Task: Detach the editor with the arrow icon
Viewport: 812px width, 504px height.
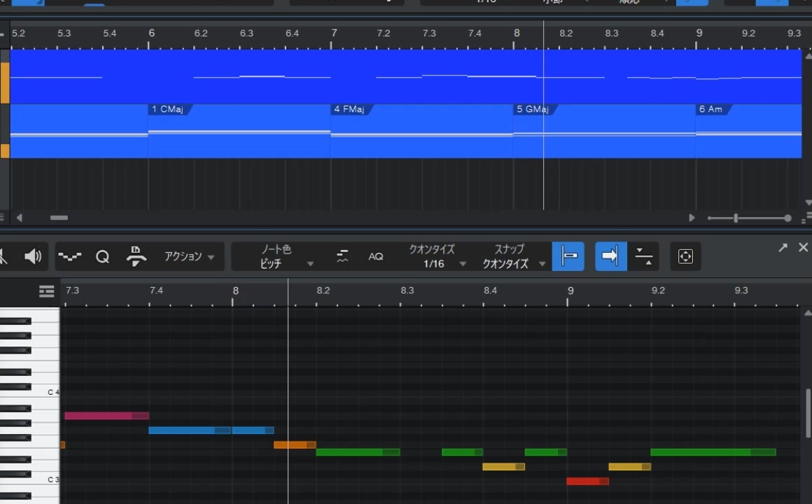Action: tap(783, 248)
